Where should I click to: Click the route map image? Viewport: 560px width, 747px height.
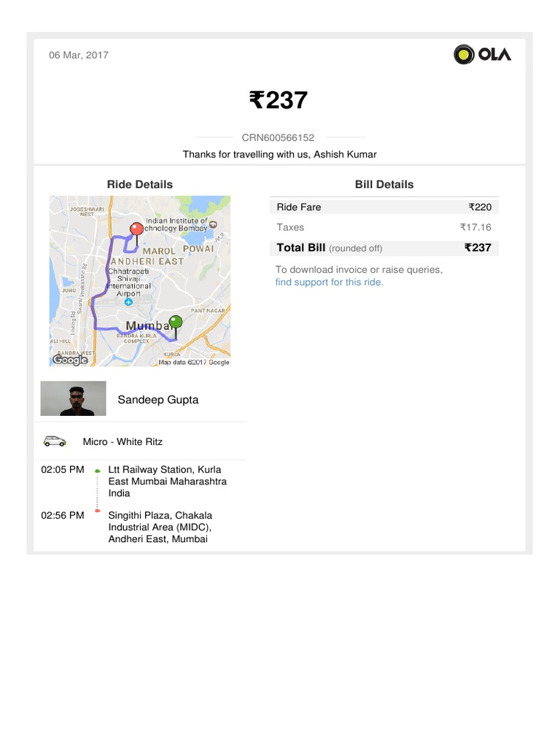tap(140, 281)
